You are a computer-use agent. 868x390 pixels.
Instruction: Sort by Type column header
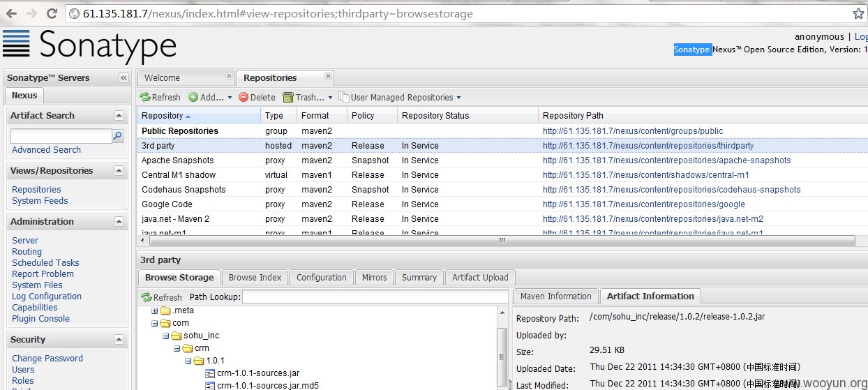pos(279,116)
